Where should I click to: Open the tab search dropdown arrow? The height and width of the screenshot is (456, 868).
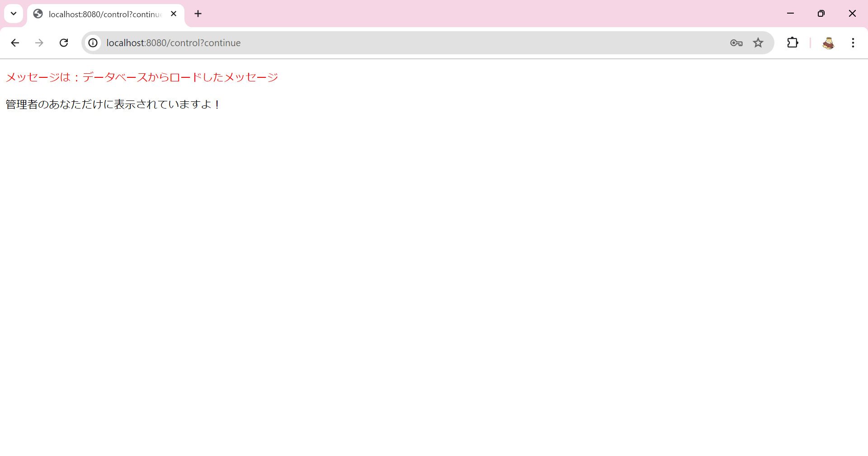(x=14, y=14)
